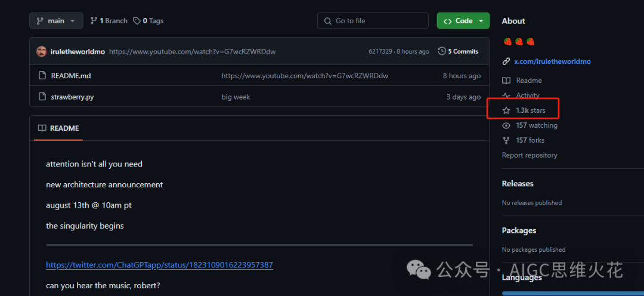The width and height of the screenshot is (644, 296).
Task: Click the branch icon beside 1 Branch
Action: (94, 20)
